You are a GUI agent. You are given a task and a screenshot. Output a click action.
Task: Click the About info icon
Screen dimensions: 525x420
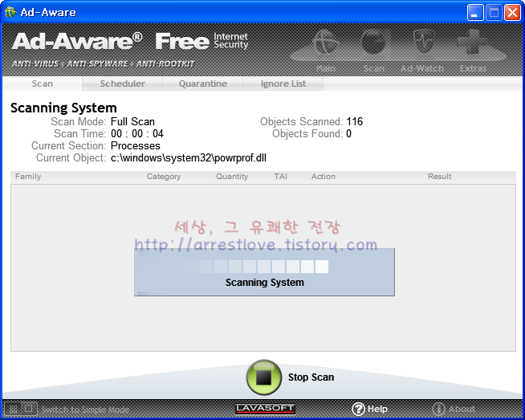pyautogui.click(x=438, y=409)
